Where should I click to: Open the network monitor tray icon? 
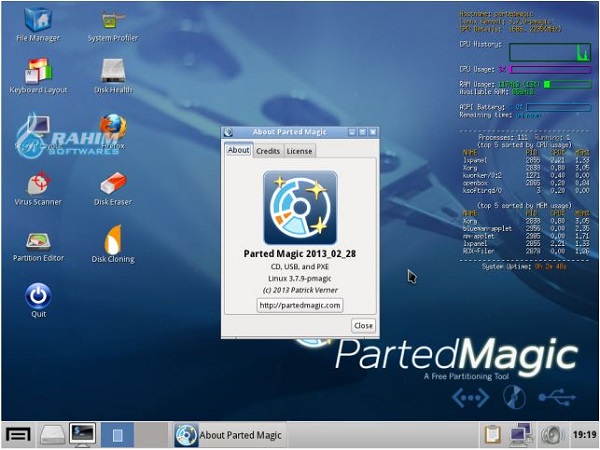(521, 435)
